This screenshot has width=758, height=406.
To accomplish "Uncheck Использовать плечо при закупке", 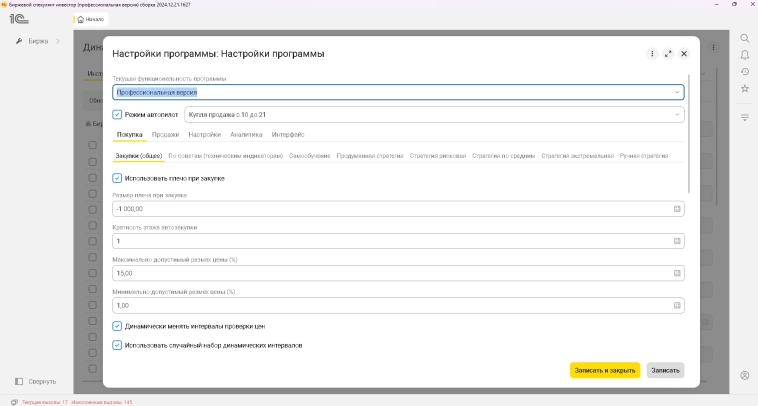I will point(117,178).
